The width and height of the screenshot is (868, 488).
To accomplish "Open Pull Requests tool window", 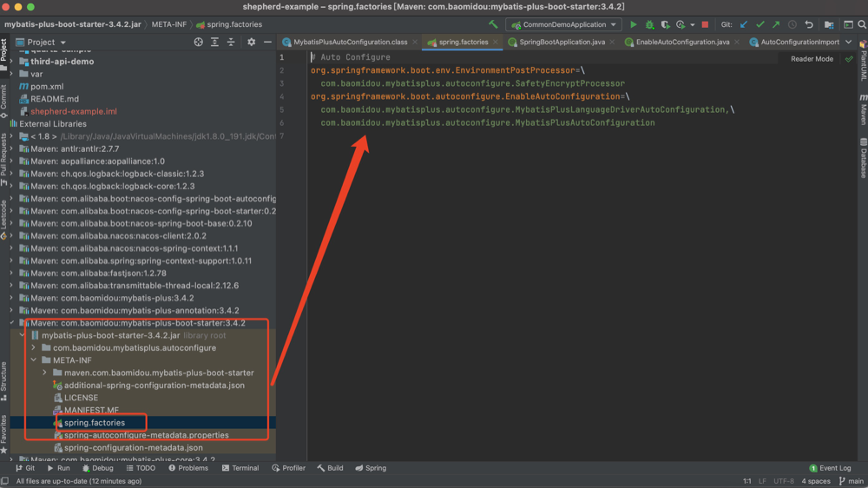I will coord(3,160).
